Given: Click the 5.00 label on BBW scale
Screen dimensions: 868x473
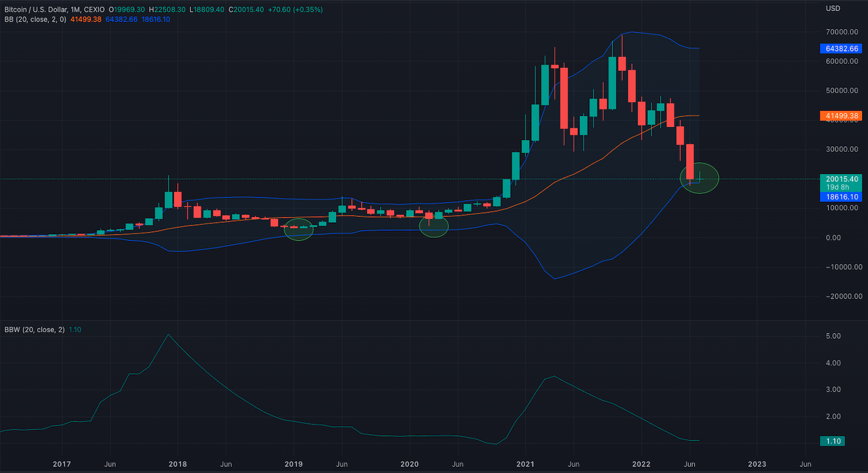Looking at the screenshot, I should point(832,336).
